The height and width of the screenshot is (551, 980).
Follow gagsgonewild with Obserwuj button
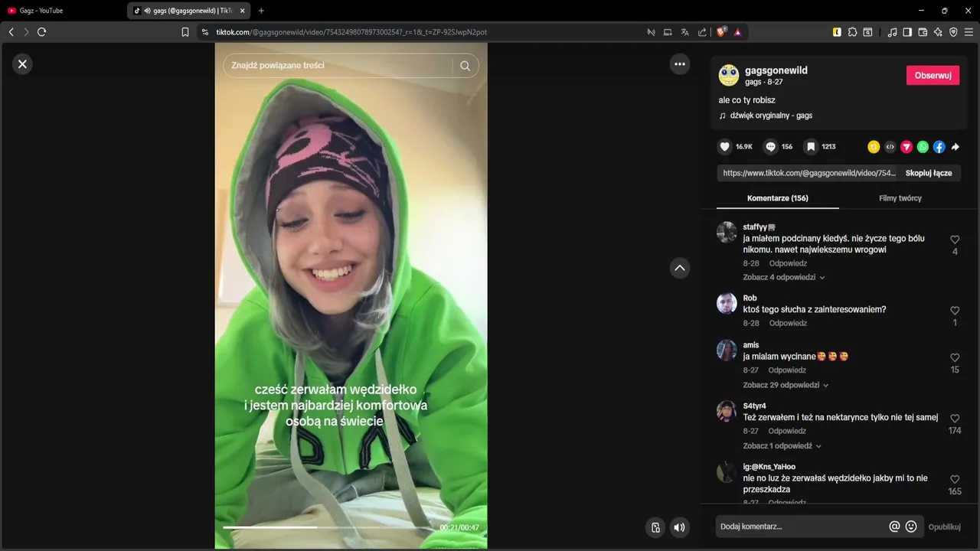pyautogui.click(x=933, y=75)
